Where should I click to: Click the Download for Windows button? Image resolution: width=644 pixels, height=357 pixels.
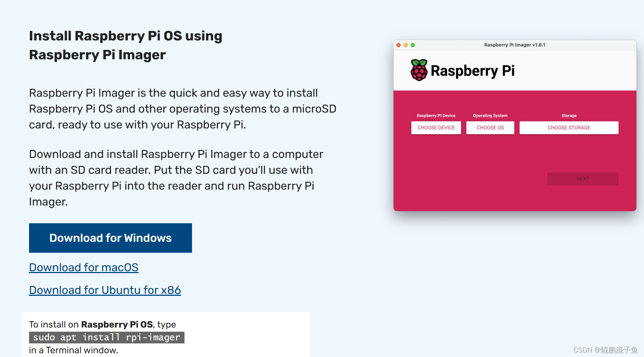coord(110,238)
